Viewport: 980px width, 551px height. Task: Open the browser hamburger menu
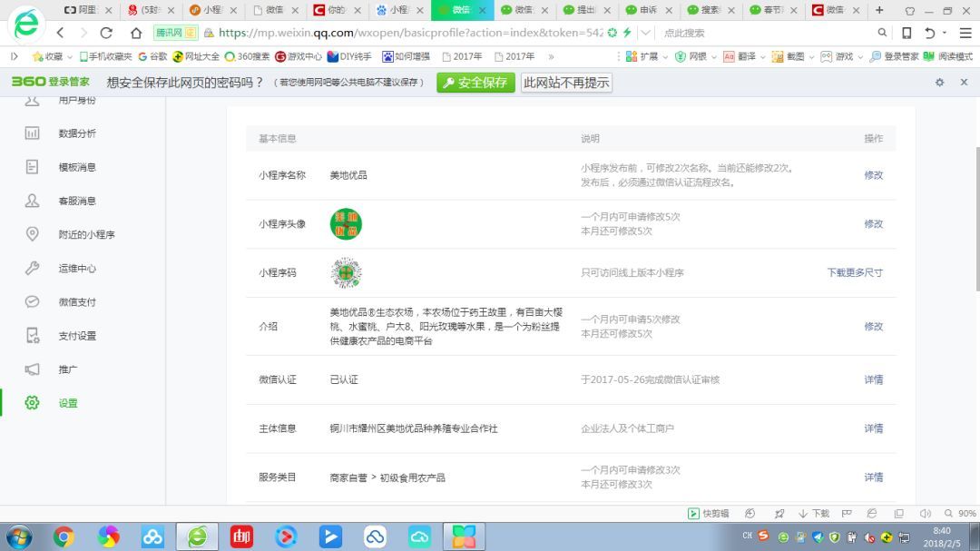(965, 33)
